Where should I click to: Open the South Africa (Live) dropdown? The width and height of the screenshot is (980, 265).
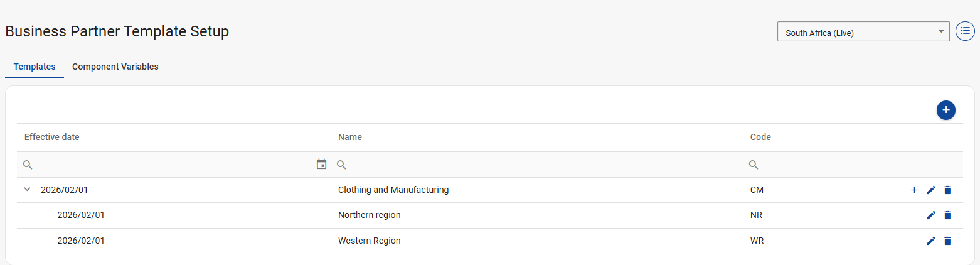coord(863,32)
